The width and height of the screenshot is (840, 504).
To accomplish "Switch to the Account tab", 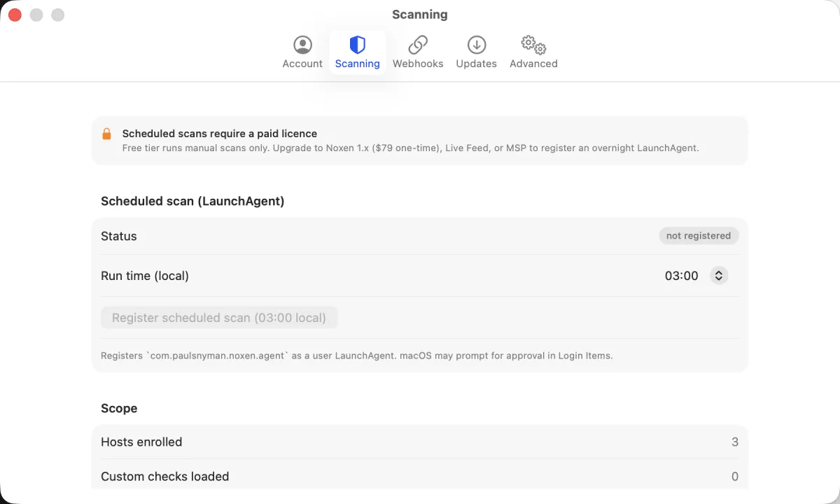I will [302, 52].
